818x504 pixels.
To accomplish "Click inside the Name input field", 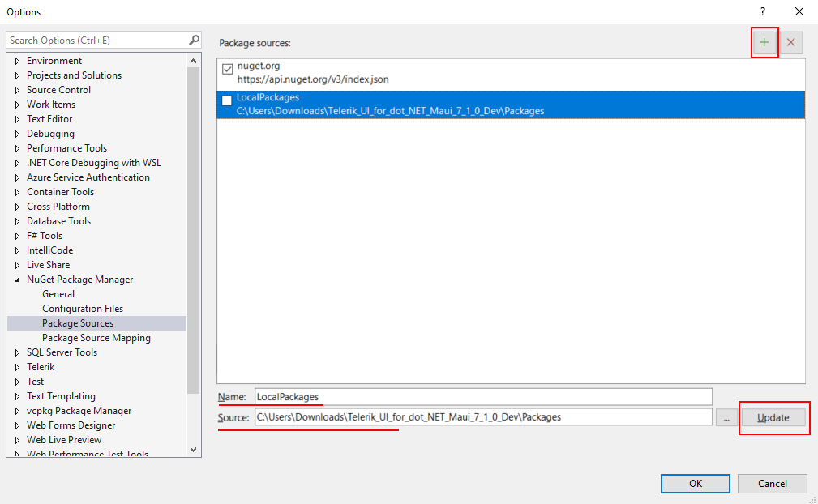I will pos(405,396).
